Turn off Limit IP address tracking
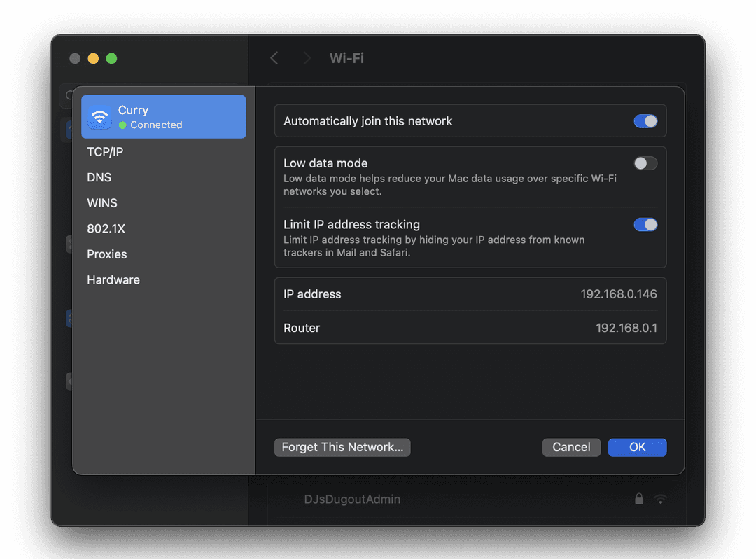 (x=645, y=224)
